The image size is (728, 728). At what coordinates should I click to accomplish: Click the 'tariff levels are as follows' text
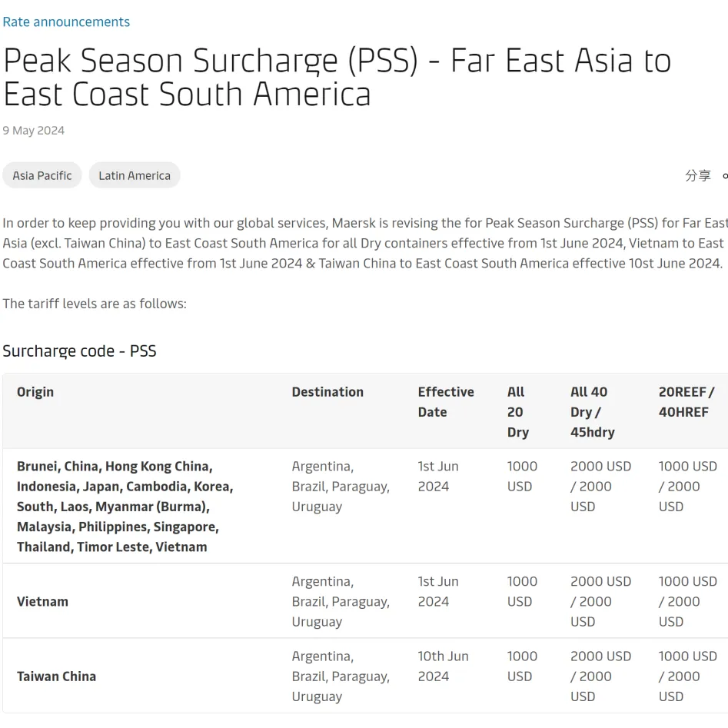[95, 304]
